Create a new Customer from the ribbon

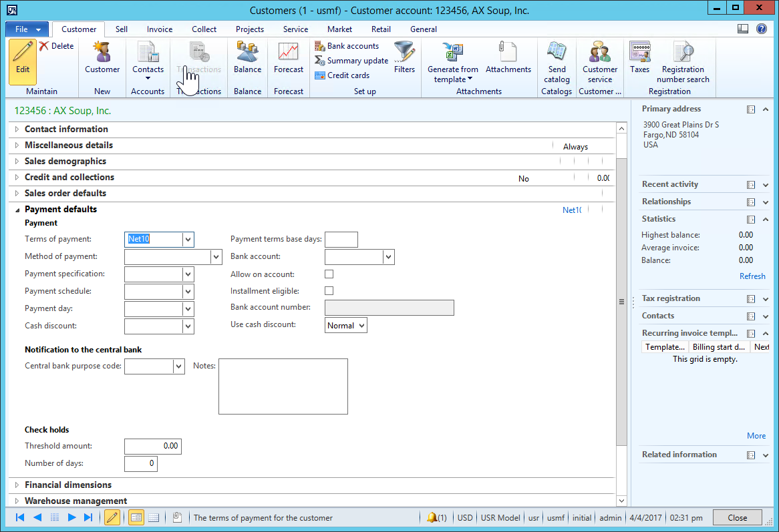click(102, 58)
